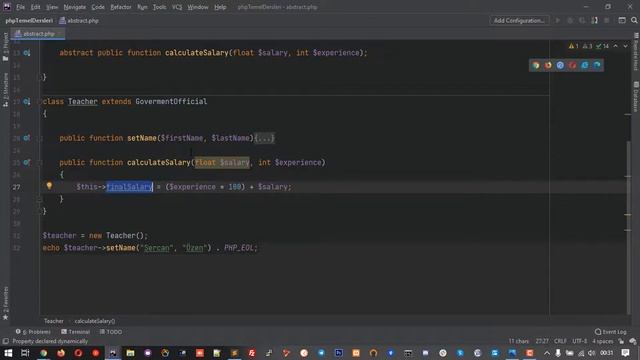
Task: Click gutter implements icon beside setName line
Action: point(27,138)
